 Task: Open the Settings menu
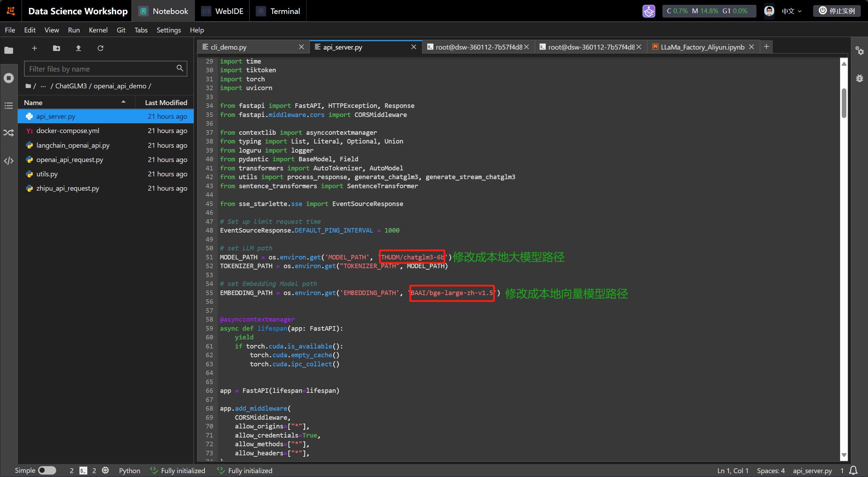click(x=169, y=30)
